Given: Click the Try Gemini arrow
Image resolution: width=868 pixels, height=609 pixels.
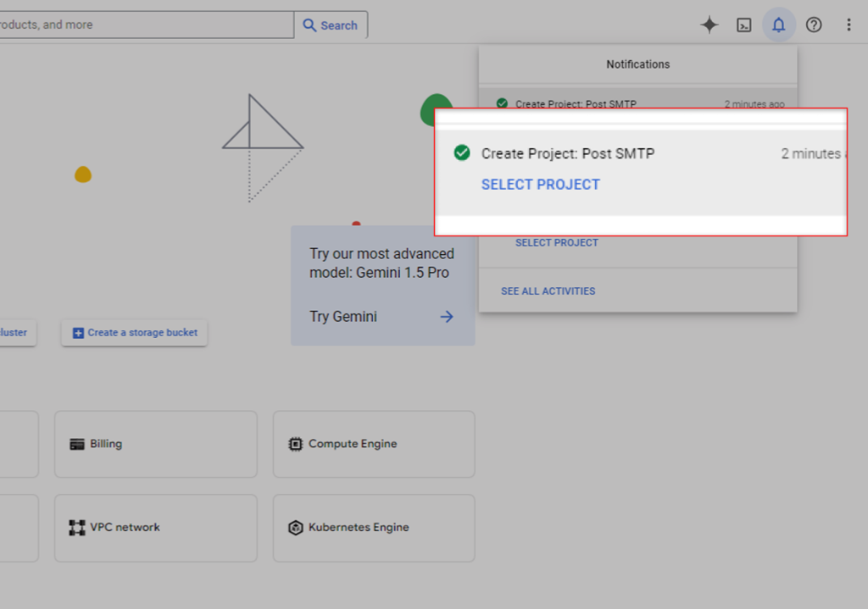Looking at the screenshot, I should point(447,317).
